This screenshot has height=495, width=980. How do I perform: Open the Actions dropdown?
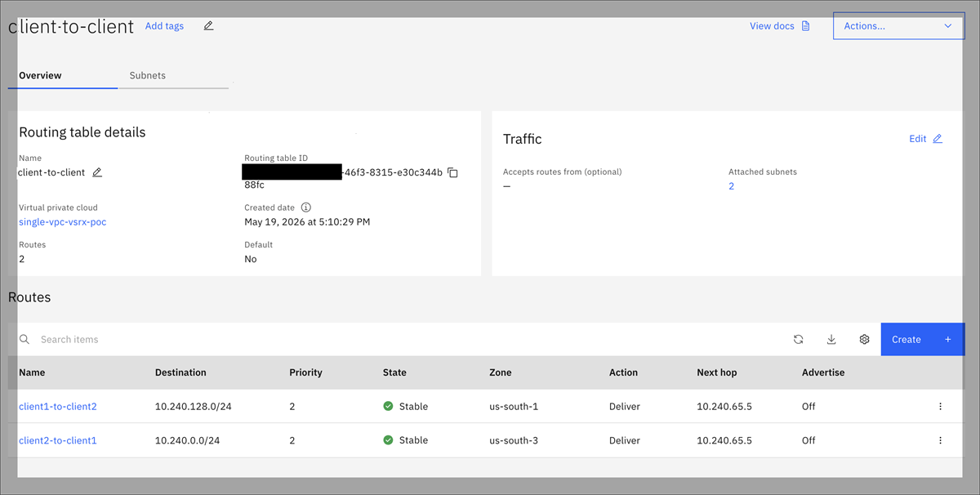point(898,26)
